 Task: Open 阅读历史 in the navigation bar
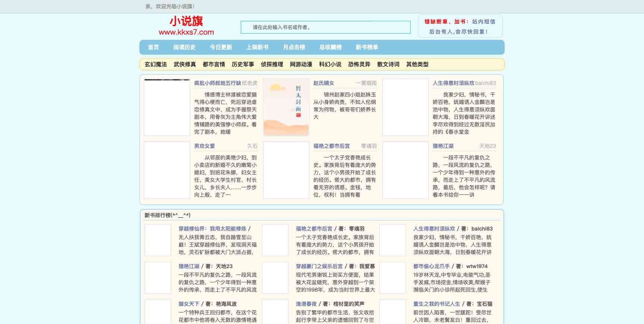184,47
